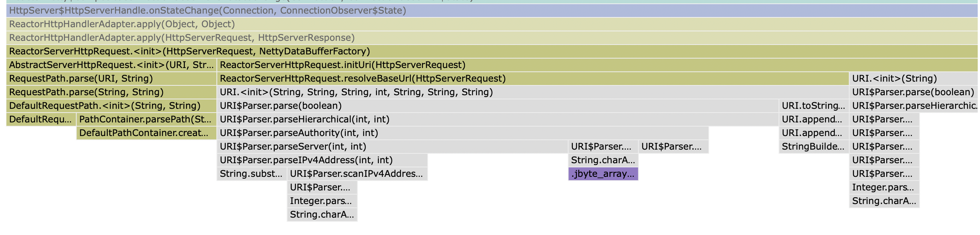This screenshot has width=980, height=235.
Task: Select String.charA... at bottom of URI.<init>(String) stack
Action: [884, 201]
